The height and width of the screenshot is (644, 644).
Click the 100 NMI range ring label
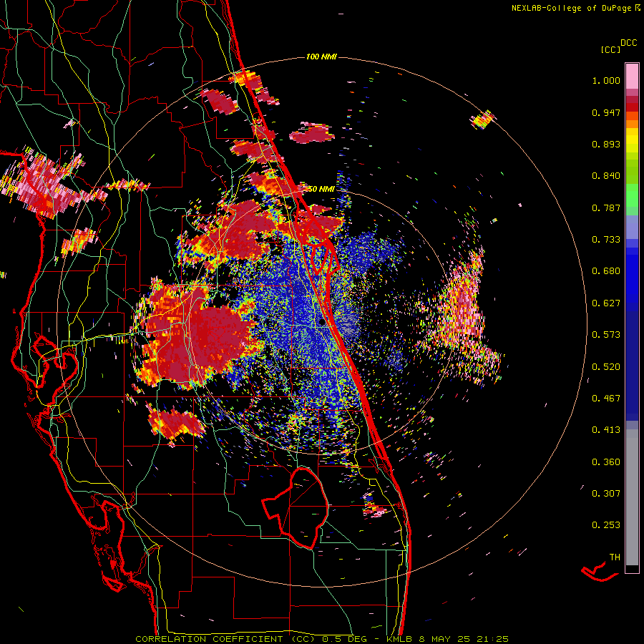[x=321, y=57]
